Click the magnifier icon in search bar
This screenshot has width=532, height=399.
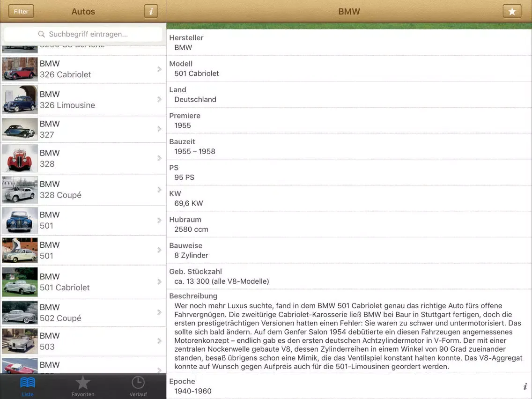[x=41, y=34]
